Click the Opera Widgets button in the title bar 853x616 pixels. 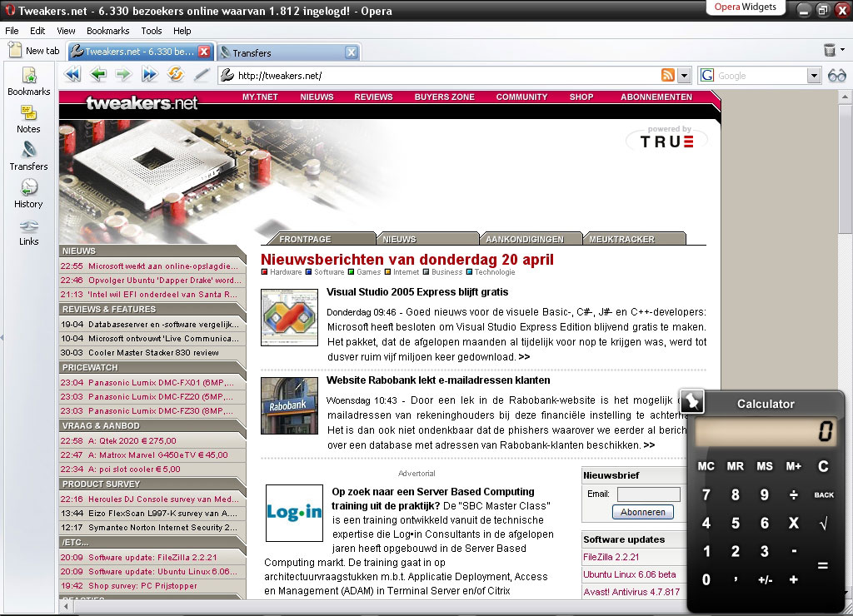pos(746,7)
